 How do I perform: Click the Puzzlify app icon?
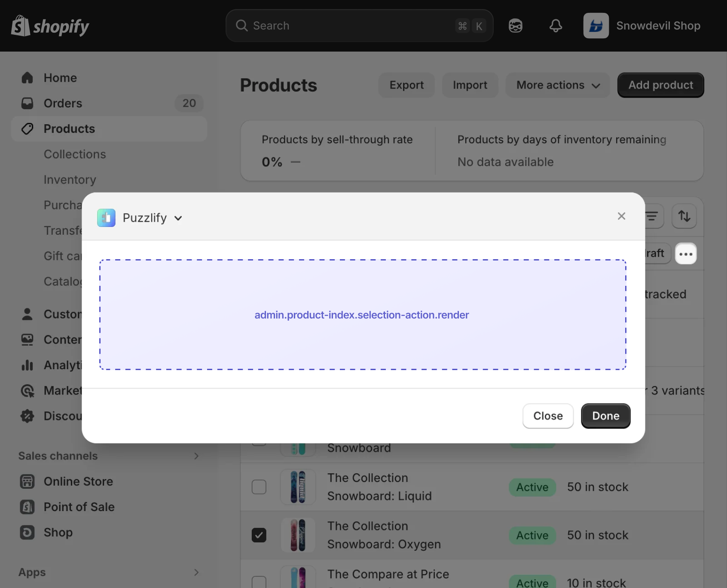pyautogui.click(x=106, y=218)
